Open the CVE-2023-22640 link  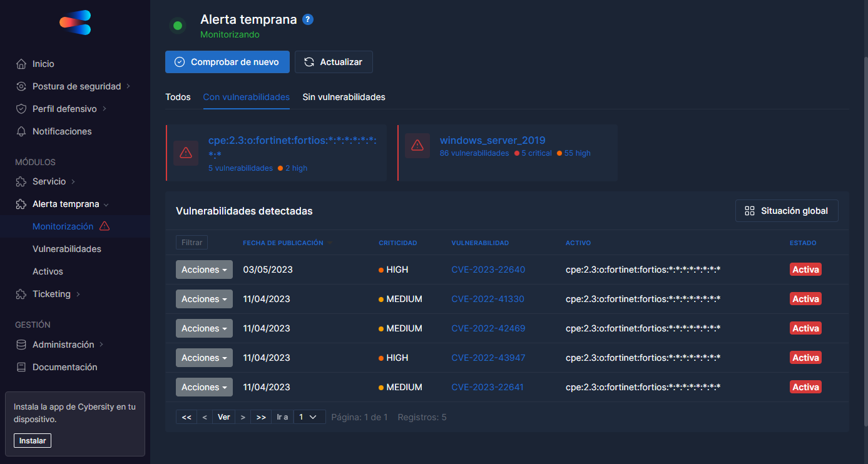click(488, 270)
